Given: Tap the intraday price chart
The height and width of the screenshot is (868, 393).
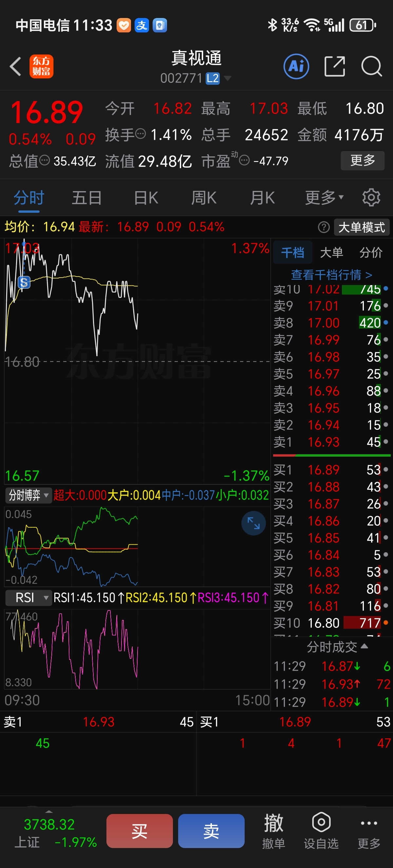Looking at the screenshot, I should click(x=137, y=361).
